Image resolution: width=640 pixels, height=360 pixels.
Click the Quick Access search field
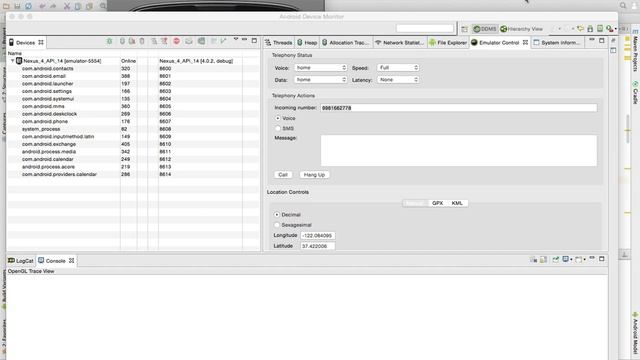pyautogui.click(x=425, y=29)
